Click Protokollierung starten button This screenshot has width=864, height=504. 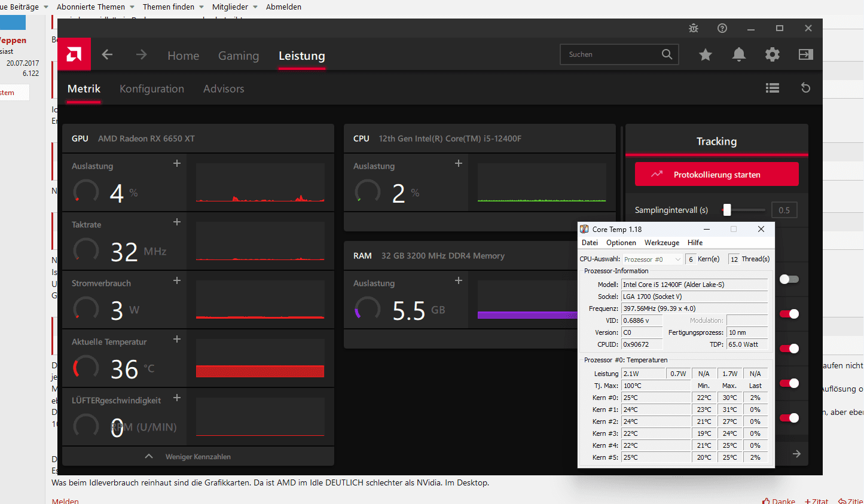pyautogui.click(x=717, y=174)
